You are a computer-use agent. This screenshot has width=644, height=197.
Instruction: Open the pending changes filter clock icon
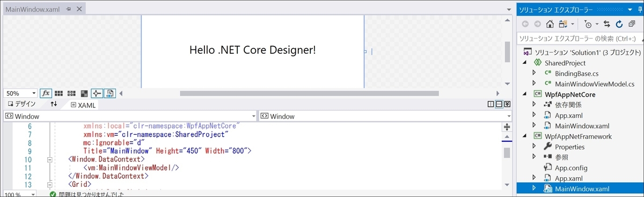coord(588,24)
